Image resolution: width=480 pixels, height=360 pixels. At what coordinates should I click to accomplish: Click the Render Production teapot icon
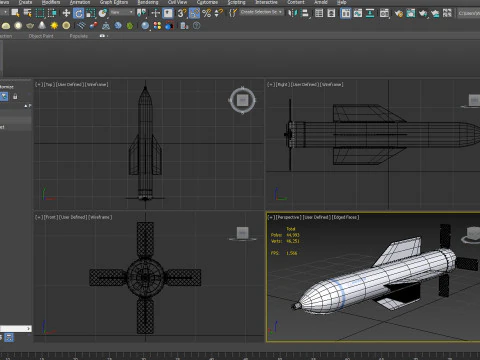tap(423, 13)
